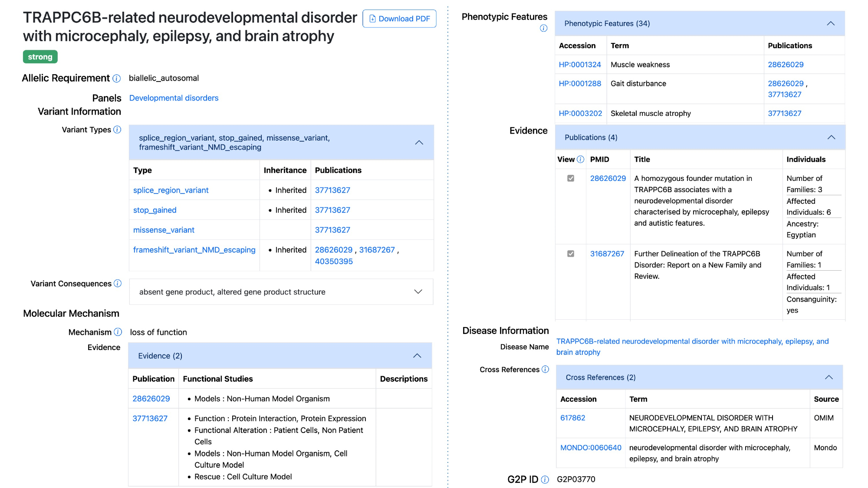Collapse the Publications (4) header

[831, 138]
